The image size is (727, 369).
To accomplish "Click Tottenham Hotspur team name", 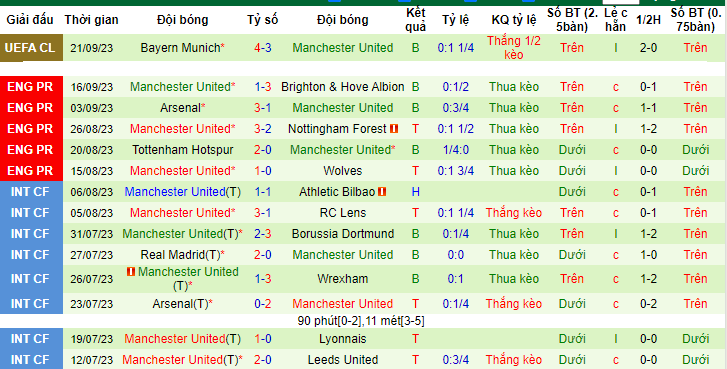I will 182,150.
